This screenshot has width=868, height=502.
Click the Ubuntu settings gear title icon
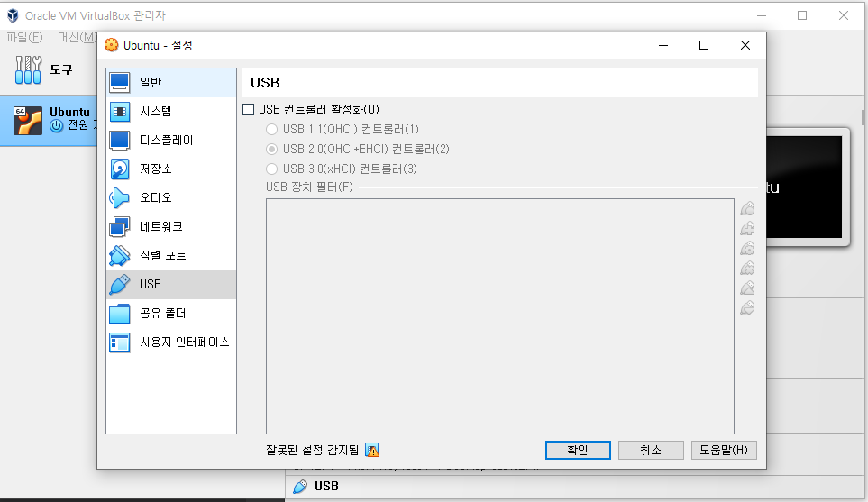point(111,45)
